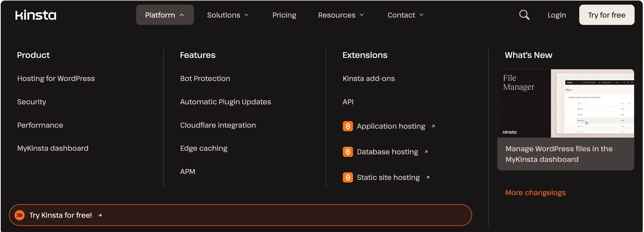Click the Product column heading
644x232 pixels.
33,55
